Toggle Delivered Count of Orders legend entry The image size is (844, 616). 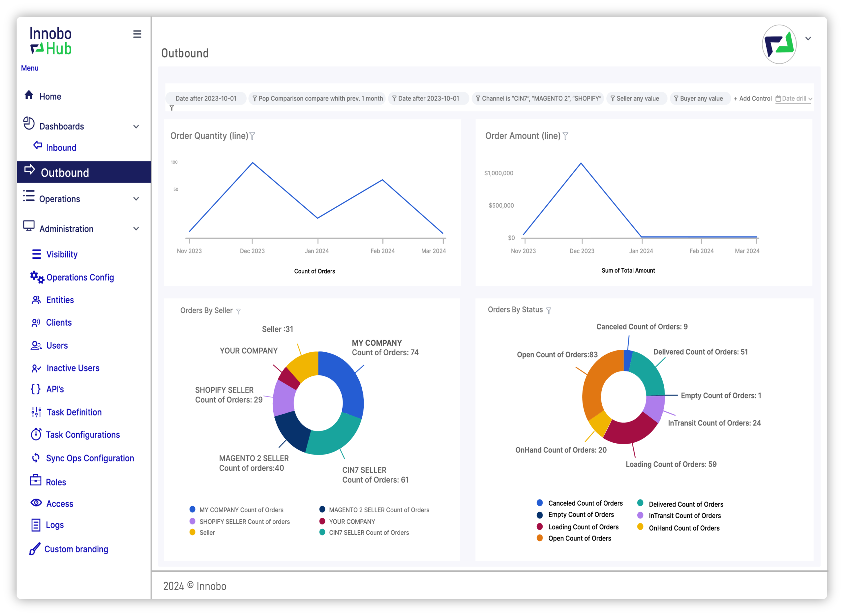pyautogui.click(x=680, y=504)
